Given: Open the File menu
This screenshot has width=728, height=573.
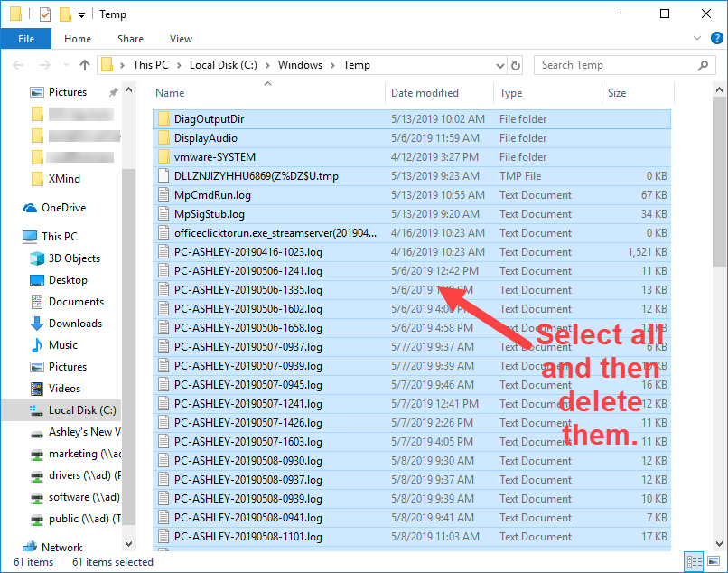Looking at the screenshot, I should click(26, 39).
